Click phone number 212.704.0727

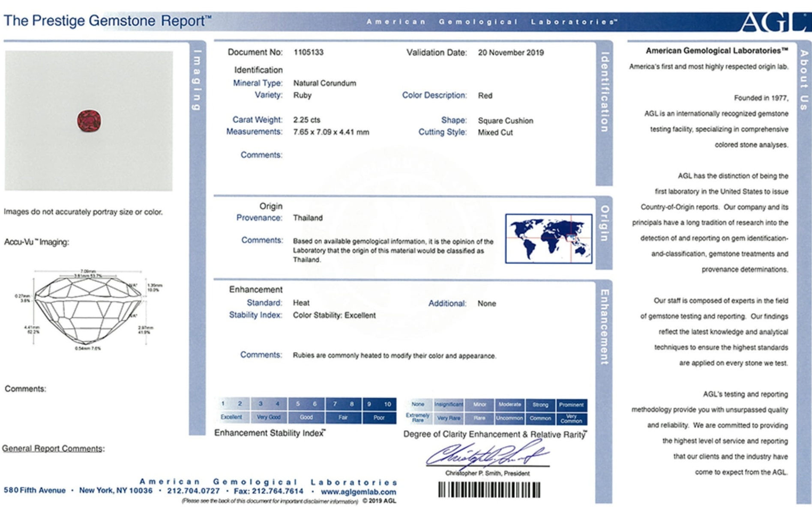point(193,491)
